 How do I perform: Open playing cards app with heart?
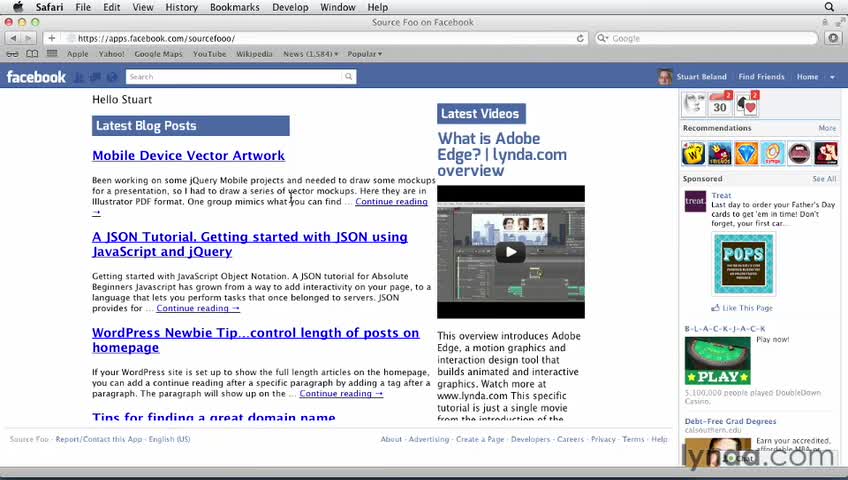point(747,103)
